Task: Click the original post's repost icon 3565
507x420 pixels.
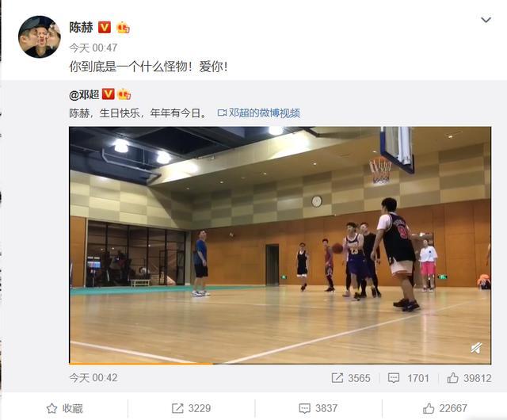Action: [351, 378]
